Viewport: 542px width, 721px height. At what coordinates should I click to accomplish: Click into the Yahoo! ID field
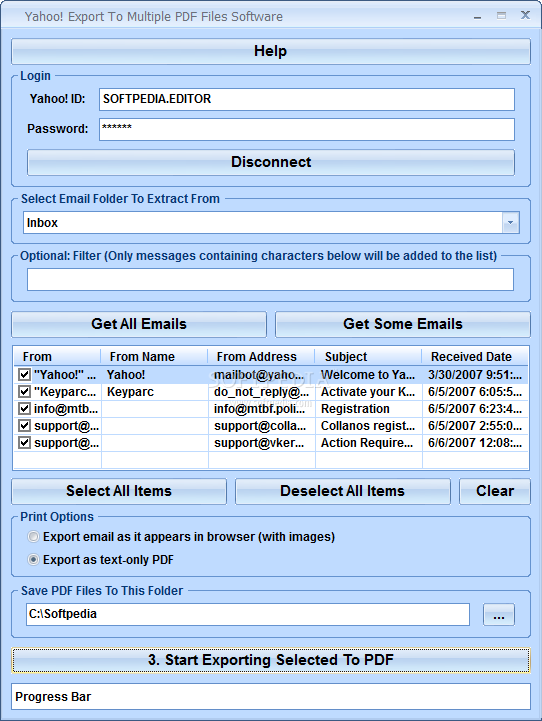[x=307, y=99]
